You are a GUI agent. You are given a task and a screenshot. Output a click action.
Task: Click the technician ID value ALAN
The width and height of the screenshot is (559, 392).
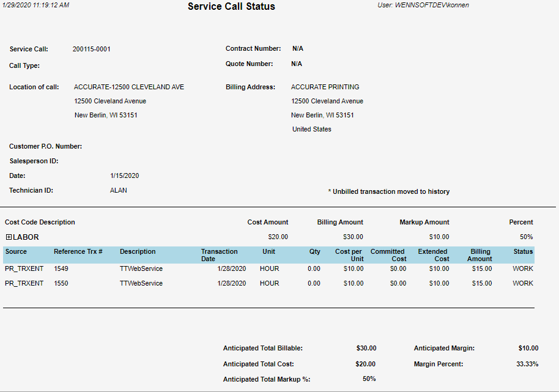coord(118,190)
